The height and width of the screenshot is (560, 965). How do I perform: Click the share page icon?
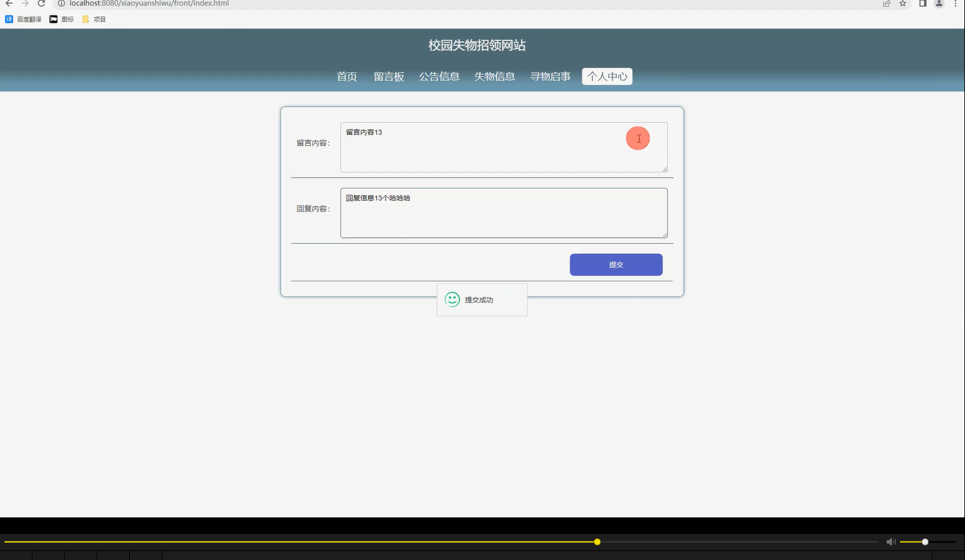click(x=886, y=3)
